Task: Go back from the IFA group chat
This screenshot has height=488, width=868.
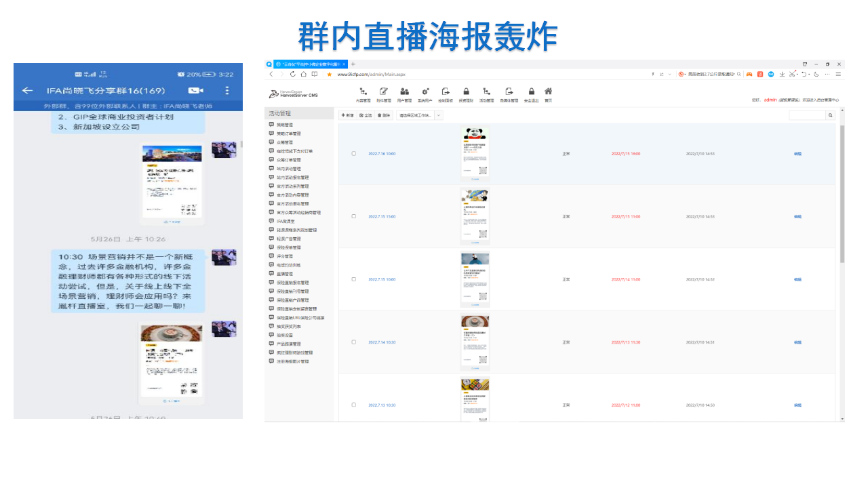Action: click(27, 90)
